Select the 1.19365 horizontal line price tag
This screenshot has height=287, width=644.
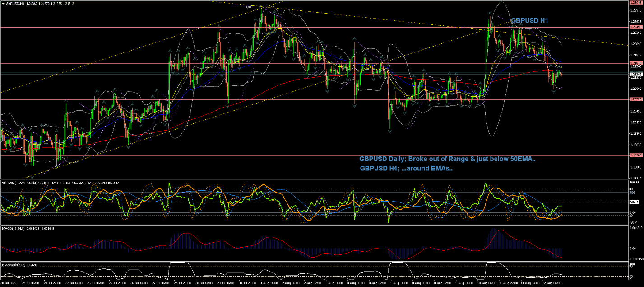(635, 155)
